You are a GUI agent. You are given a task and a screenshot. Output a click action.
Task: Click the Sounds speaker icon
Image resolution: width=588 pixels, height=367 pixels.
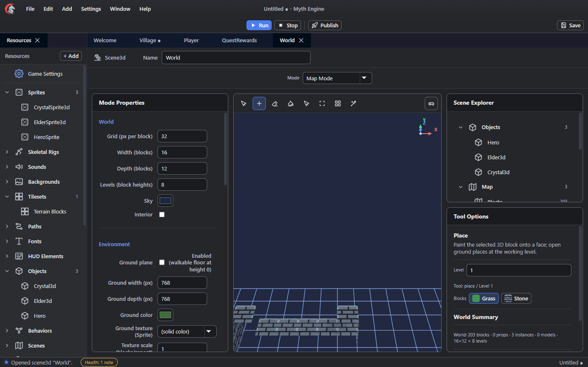click(19, 167)
